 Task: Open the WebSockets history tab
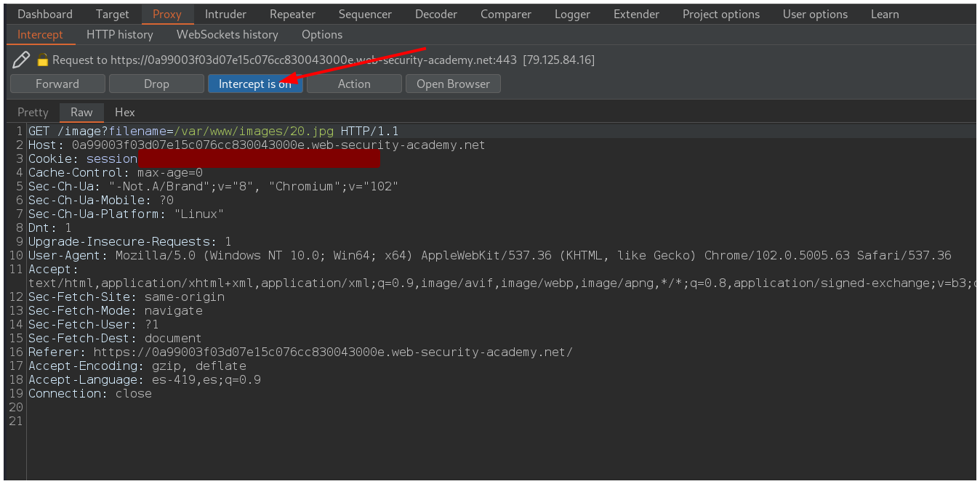(x=227, y=34)
